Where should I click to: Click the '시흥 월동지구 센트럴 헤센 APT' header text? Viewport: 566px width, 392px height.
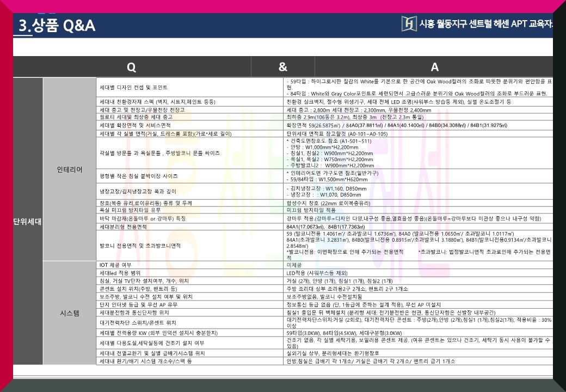point(472,24)
